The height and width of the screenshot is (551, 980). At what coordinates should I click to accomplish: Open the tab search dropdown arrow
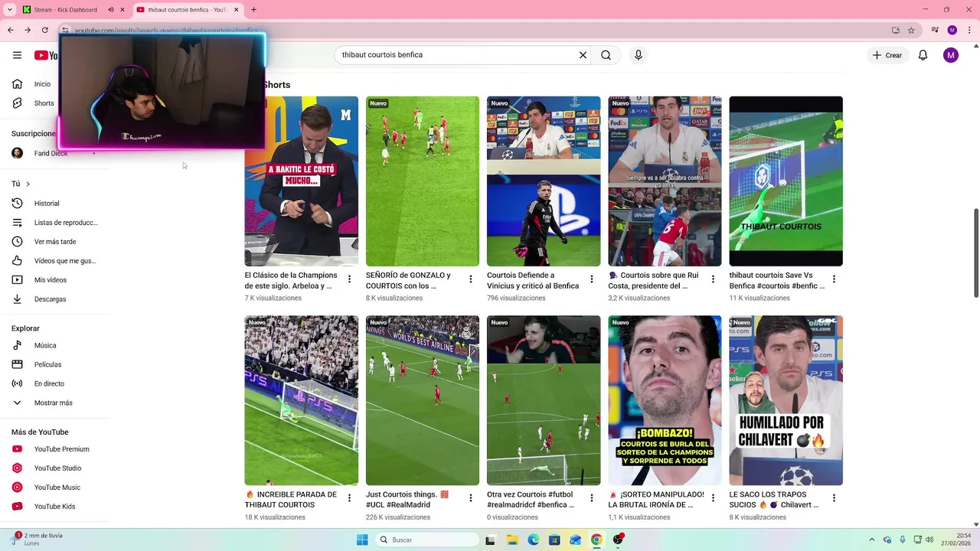pyautogui.click(x=10, y=10)
